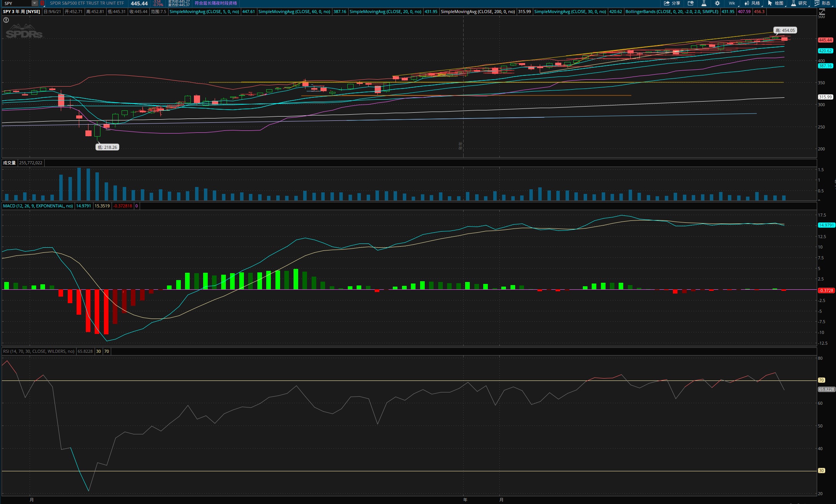Click the SMA 5 value 447.61

249,12
